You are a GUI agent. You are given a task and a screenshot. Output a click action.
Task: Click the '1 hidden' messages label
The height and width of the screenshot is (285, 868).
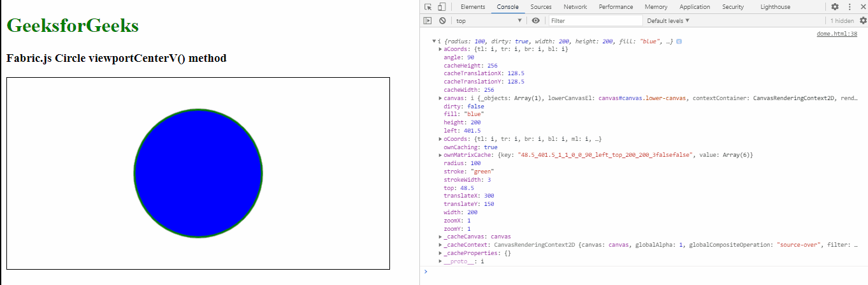(x=841, y=20)
